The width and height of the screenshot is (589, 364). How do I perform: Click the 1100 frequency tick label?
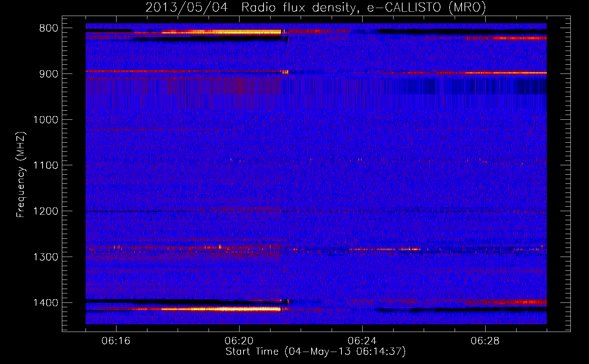46,165
